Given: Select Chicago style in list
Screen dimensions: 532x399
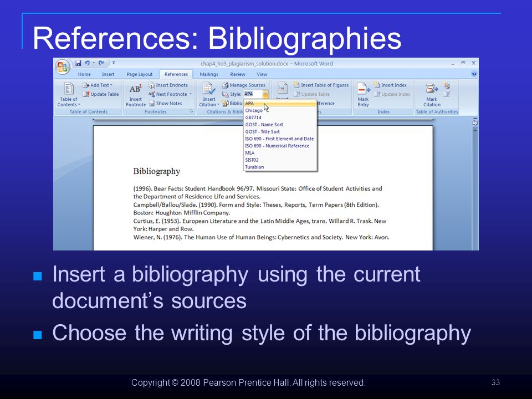Looking at the screenshot, I should [280, 111].
